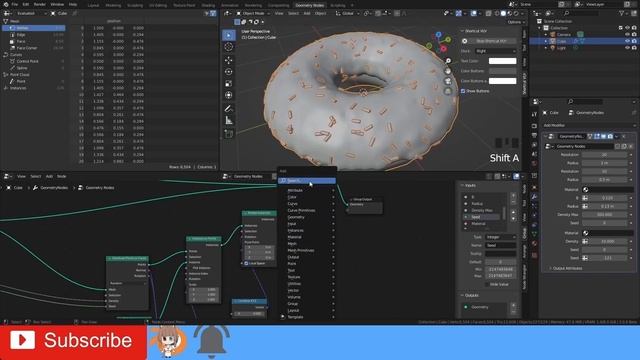Open the Object Mode dropdown

click(253, 13)
